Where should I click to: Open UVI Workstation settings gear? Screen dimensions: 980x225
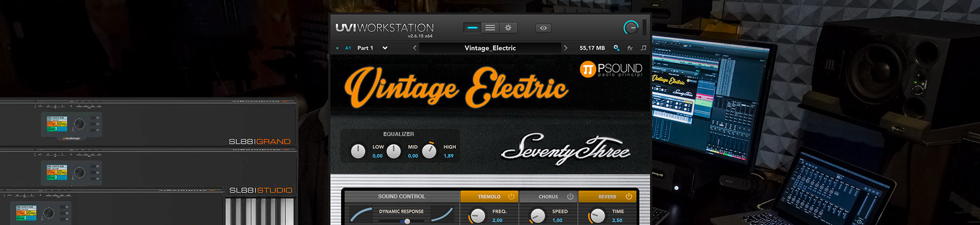tap(508, 28)
